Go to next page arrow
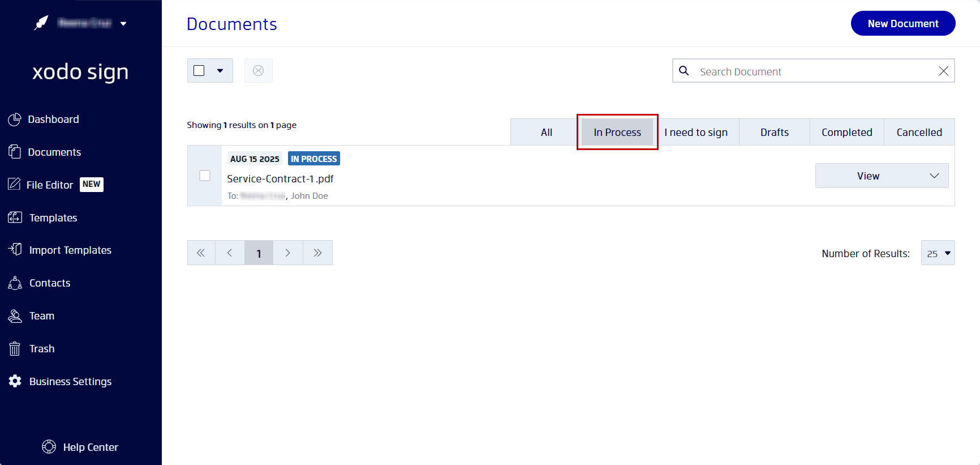The width and height of the screenshot is (980, 465). click(288, 253)
